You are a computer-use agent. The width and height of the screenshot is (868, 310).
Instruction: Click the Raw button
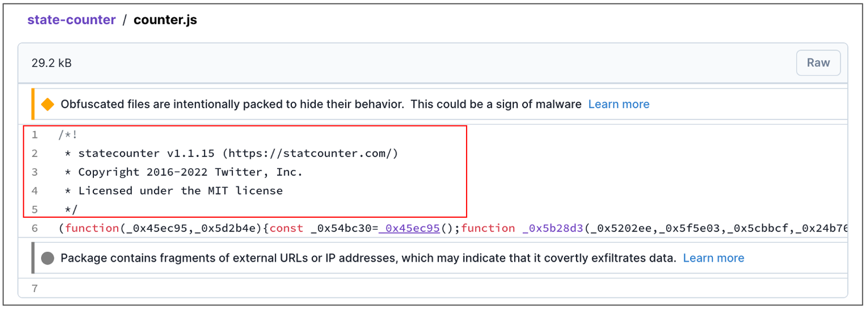tap(818, 63)
